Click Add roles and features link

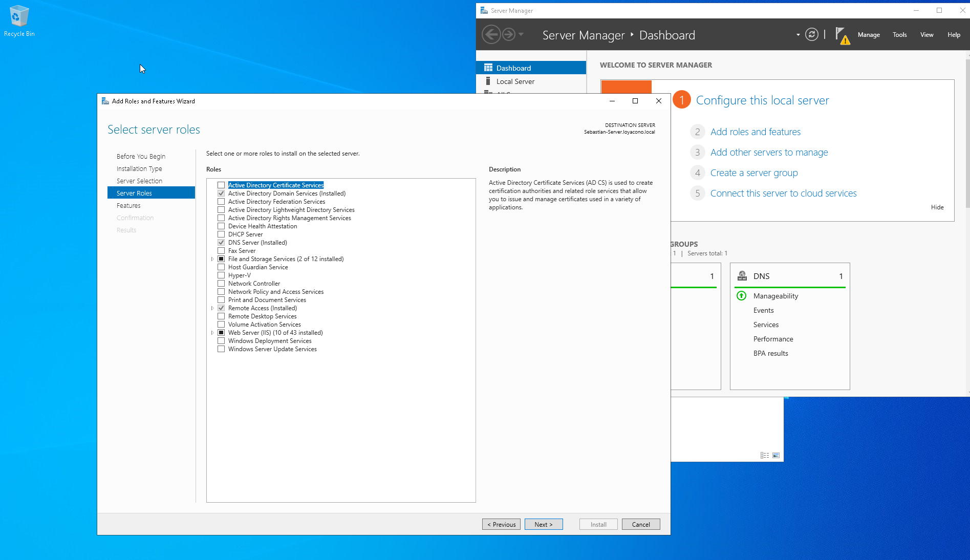click(756, 132)
